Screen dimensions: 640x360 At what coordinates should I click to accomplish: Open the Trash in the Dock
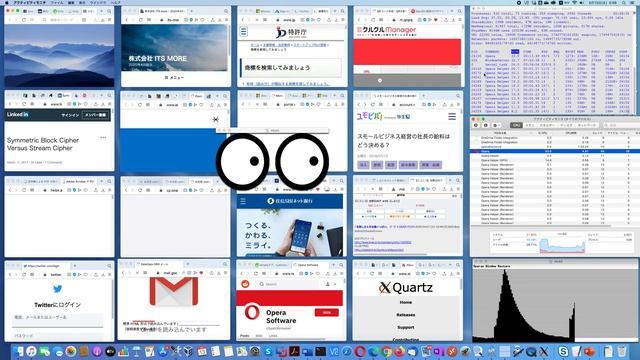(x=622, y=351)
